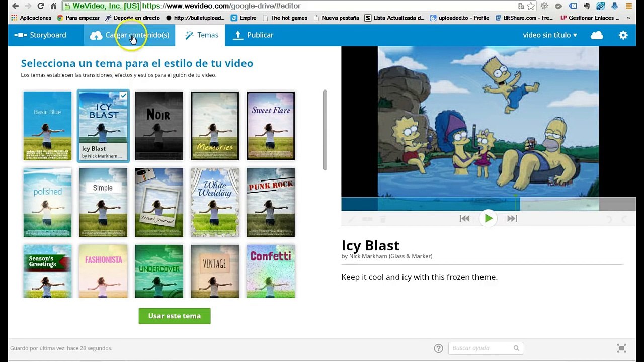Open browser home page icon
Screen dimensions: 644x362
(53, 6)
